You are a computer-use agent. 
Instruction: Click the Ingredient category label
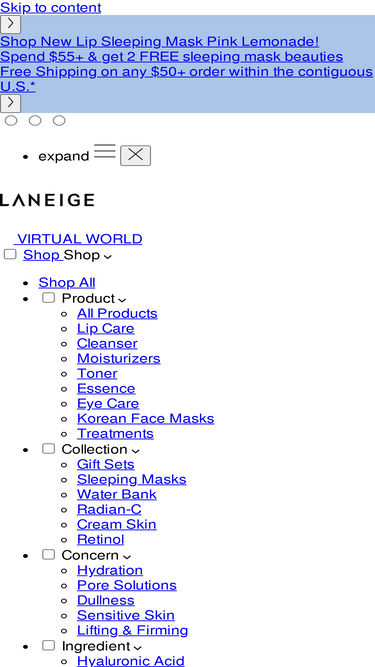[96, 646]
